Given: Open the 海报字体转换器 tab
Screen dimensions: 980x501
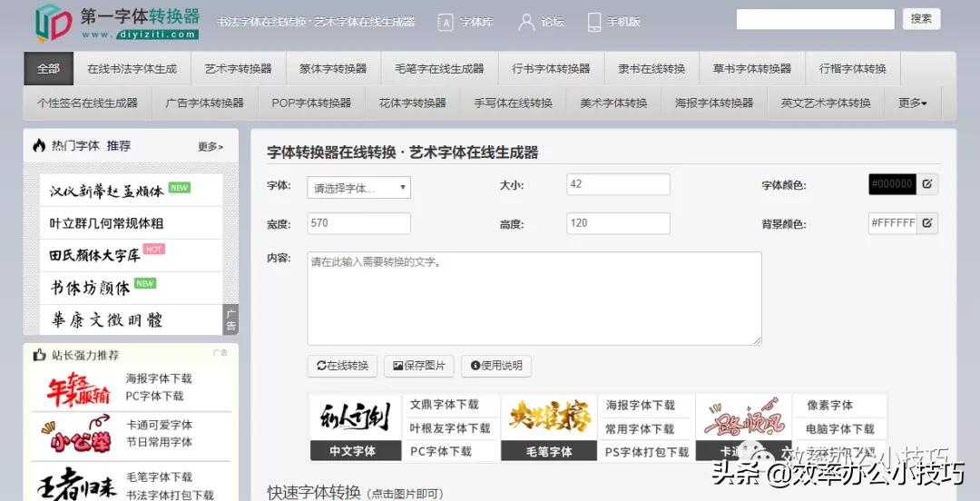Looking at the screenshot, I should (x=714, y=103).
